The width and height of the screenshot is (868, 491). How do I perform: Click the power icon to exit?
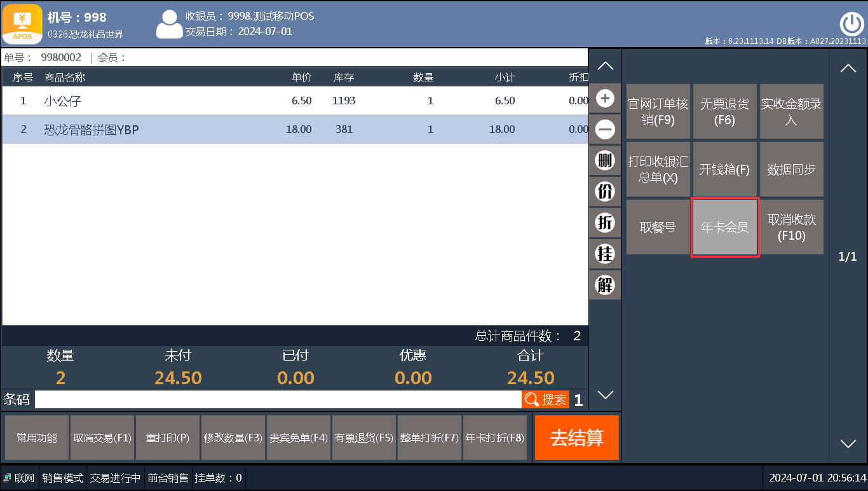click(x=851, y=24)
